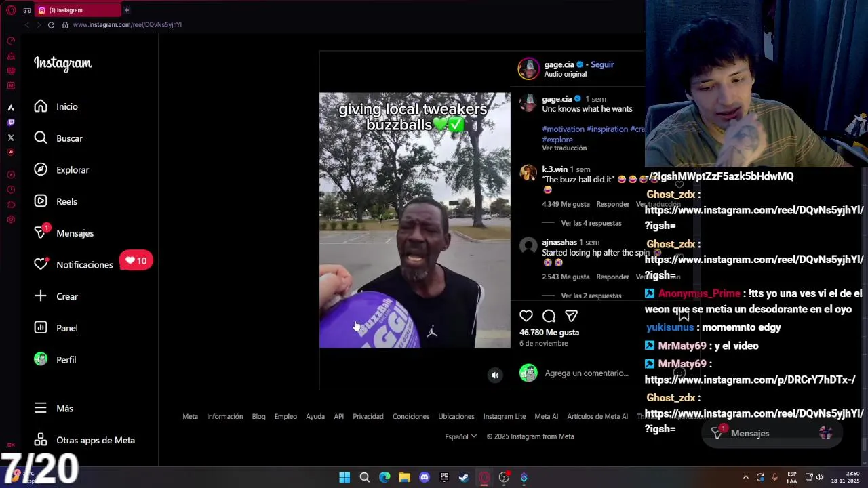Open Condiciones footer link

(x=411, y=416)
